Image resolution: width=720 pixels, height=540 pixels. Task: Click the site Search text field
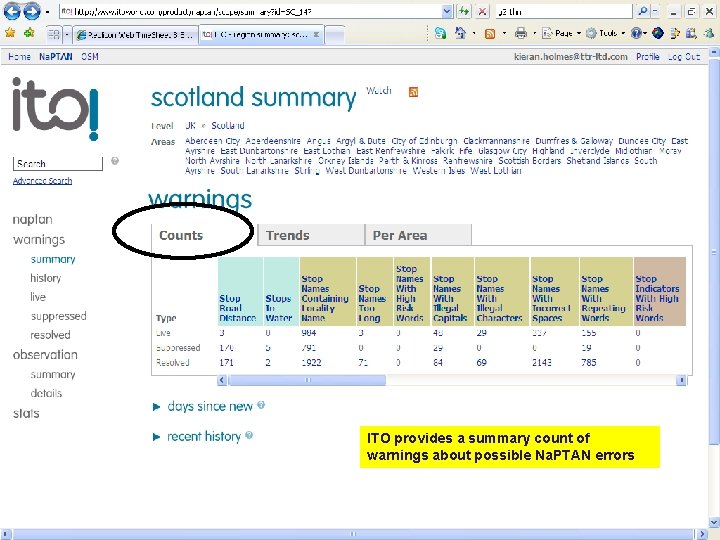coord(58,163)
